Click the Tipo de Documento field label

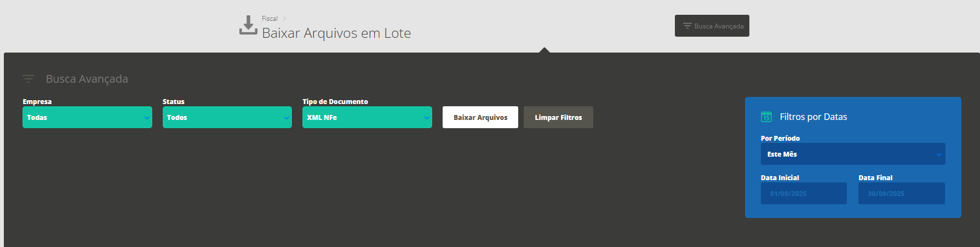click(x=335, y=101)
